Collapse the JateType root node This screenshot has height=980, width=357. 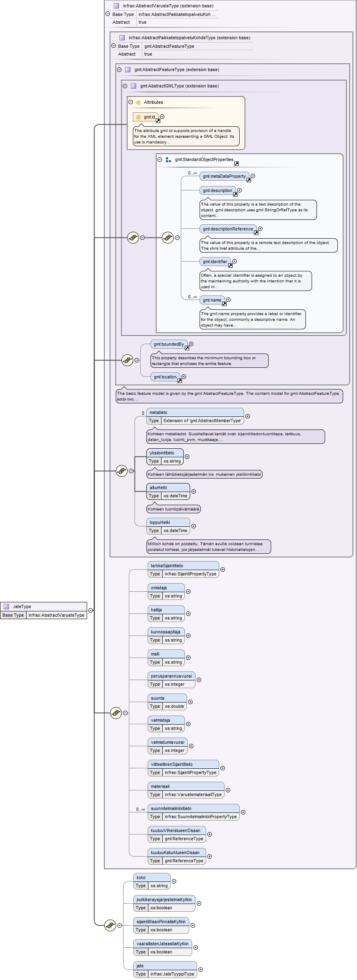[90, 611]
